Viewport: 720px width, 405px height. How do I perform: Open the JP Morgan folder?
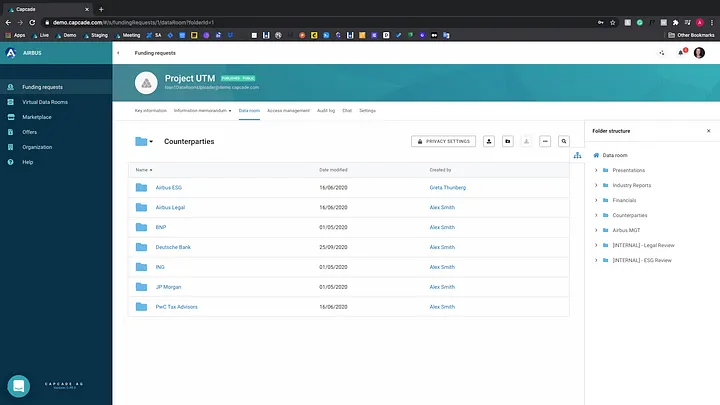click(x=169, y=287)
